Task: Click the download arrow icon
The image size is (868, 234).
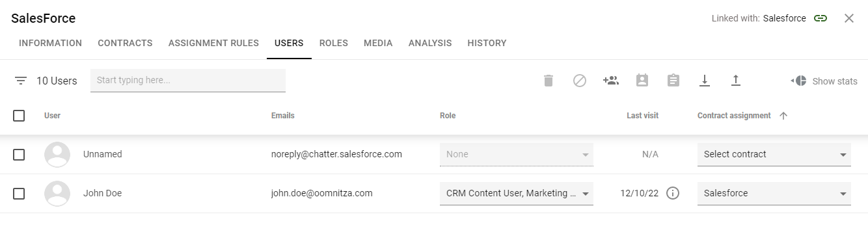Action: (x=705, y=81)
